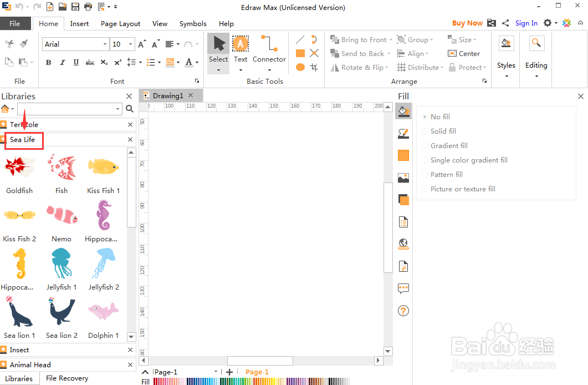Toggle bold formatting
The height and width of the screenshot is (385, 588).
(x=48, y=62)
